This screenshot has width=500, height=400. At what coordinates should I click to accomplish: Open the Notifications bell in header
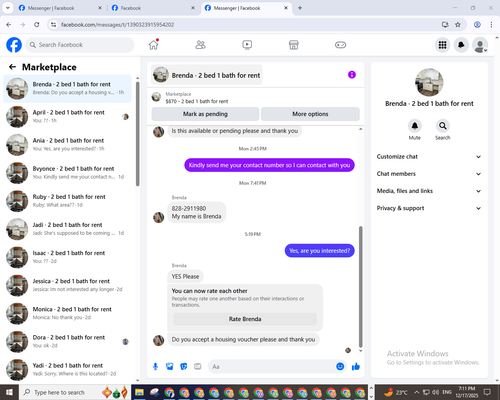[x=461, y=45]
